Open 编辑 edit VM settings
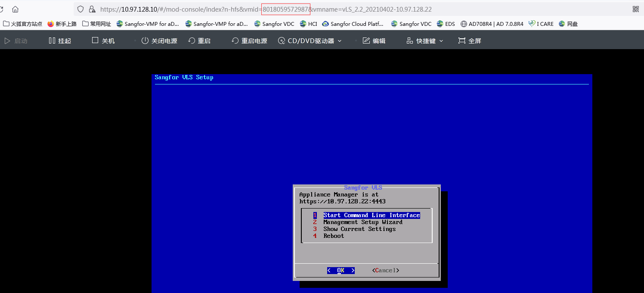Screen dimensions: 644x293 tap(374, 41)
